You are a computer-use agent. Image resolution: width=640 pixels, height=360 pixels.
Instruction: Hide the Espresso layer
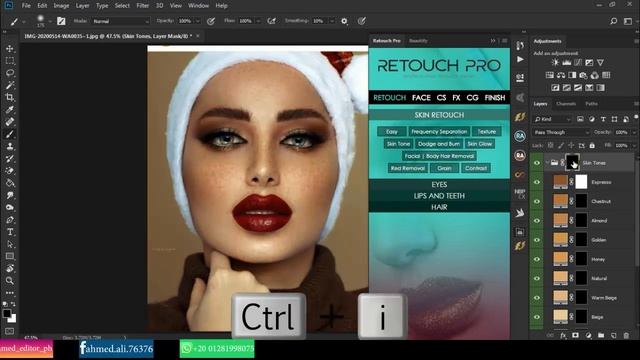(x=537, y=182)
